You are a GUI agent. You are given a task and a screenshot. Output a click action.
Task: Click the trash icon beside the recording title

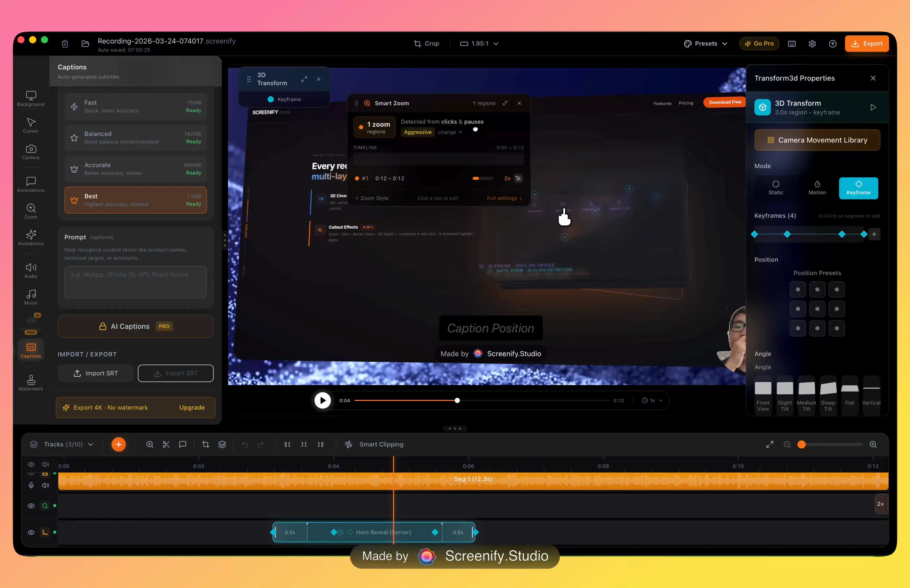[65, 43]
